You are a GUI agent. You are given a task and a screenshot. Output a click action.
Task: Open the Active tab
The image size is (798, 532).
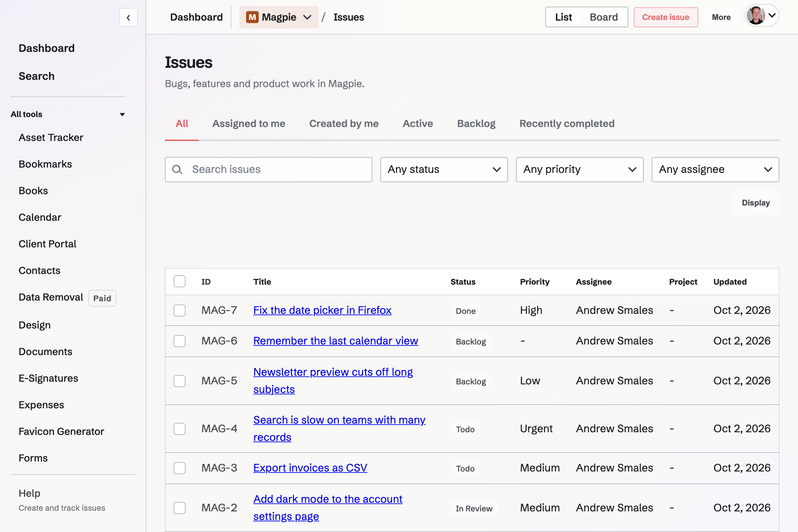[418, 123]
